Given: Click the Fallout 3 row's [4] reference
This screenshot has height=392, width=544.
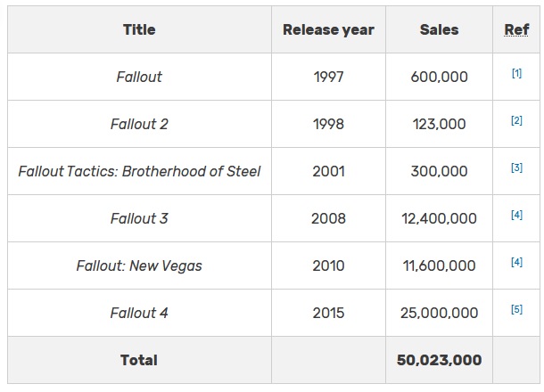Looking at the screenshot, I should tap(516, 216).
